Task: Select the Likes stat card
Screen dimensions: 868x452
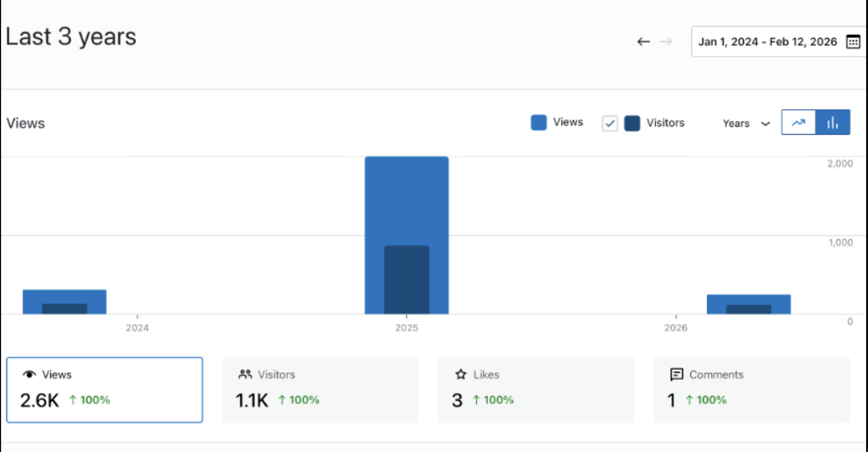Action: click(x=536, y=390)
